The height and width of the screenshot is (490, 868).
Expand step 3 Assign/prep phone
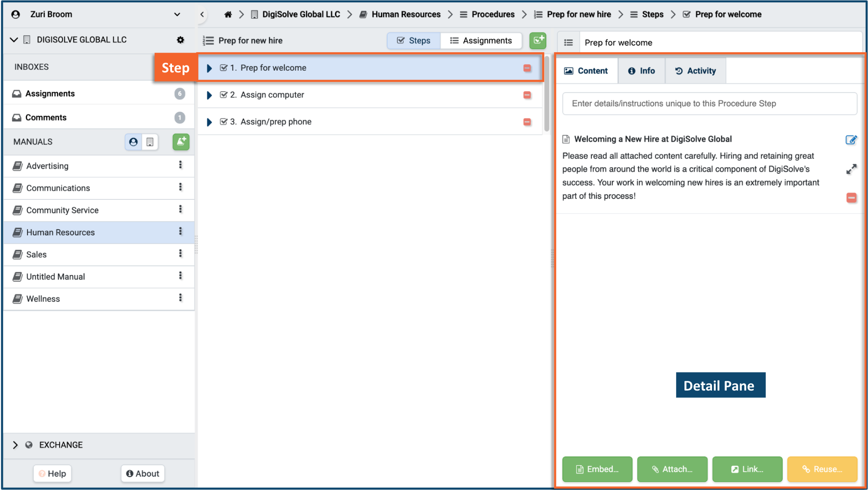point(209,122)
